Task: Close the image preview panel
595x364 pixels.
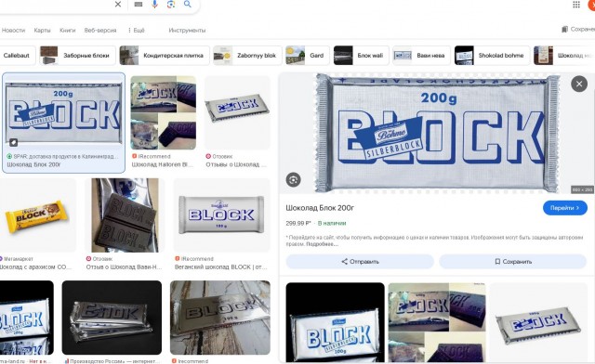Action: (x=579, y=84)
